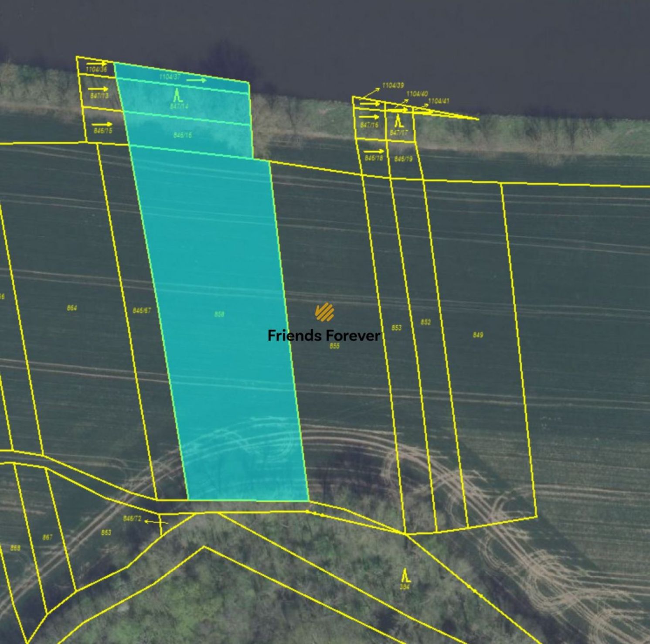Click the arrow above label 846/15

pyautogui.click(x=102, y=124)
